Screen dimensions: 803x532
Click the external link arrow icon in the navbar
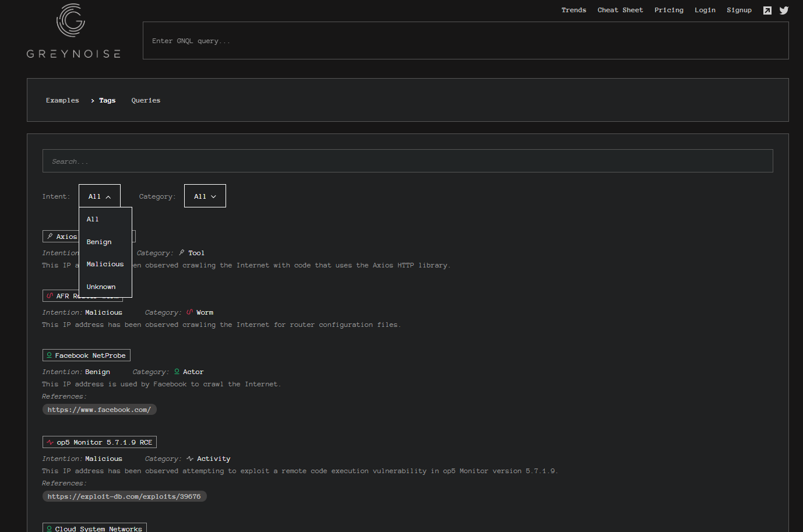point(767,10)
